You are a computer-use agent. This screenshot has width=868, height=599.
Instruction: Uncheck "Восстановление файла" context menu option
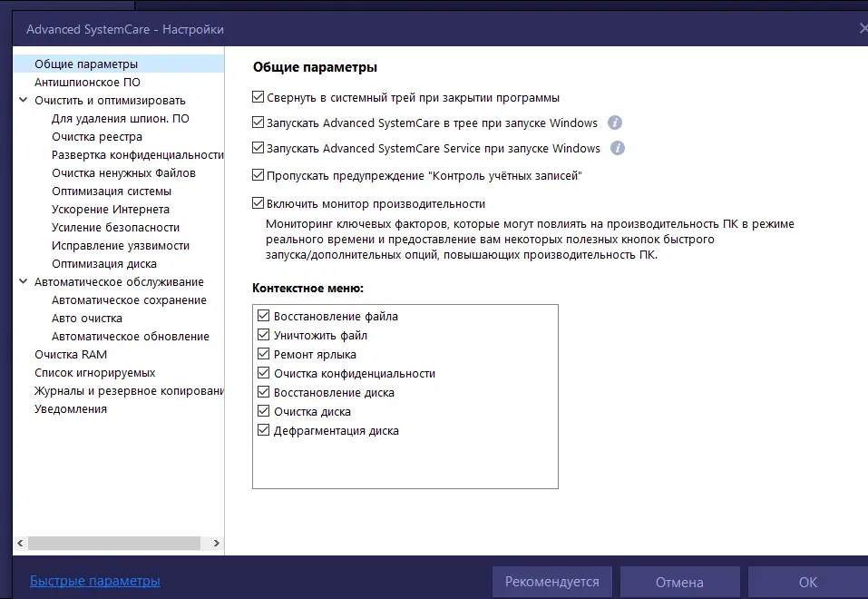point(264,316)
